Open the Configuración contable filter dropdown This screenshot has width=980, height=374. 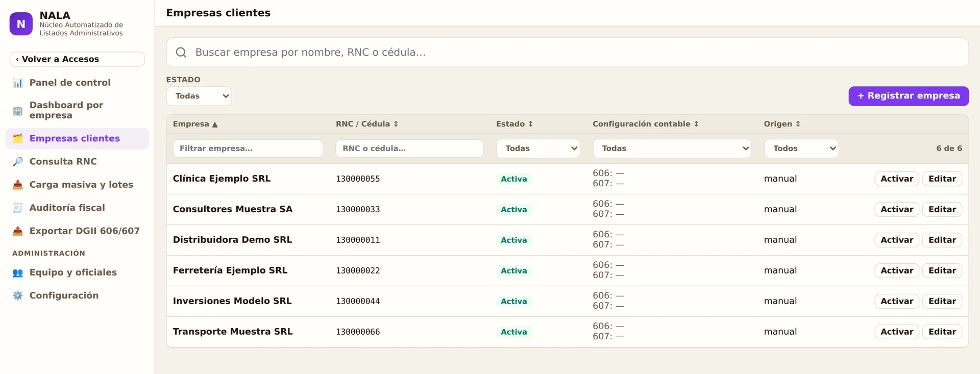[x=672, y=148]
